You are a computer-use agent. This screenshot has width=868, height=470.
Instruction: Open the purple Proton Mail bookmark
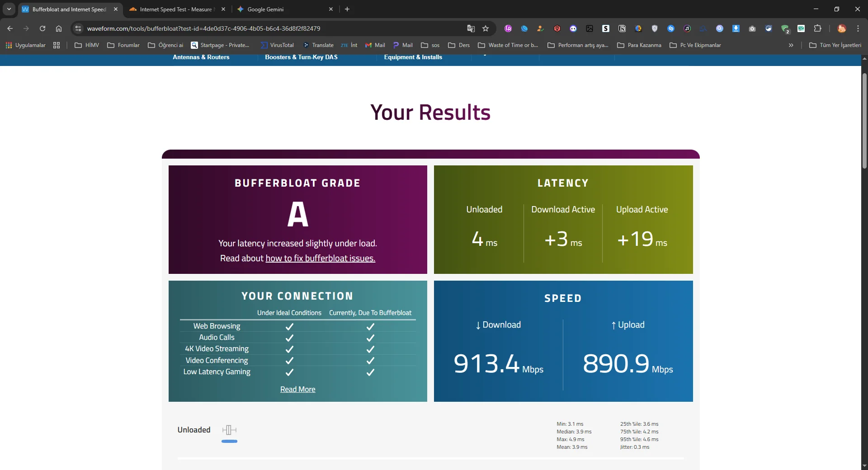pyautogui.click(x=403, y=45)
